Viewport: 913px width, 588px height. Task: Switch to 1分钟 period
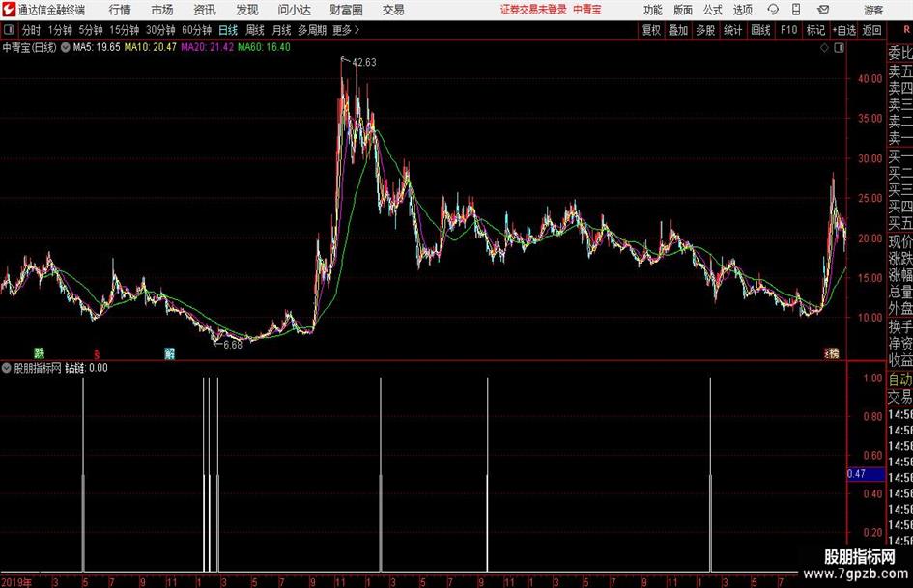click(x=60, y=30)
